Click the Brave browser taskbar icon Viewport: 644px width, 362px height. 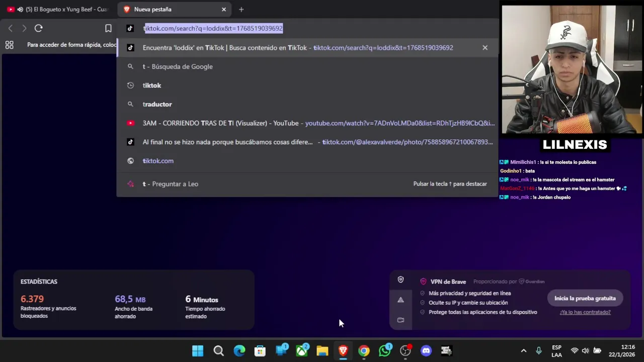343,350
